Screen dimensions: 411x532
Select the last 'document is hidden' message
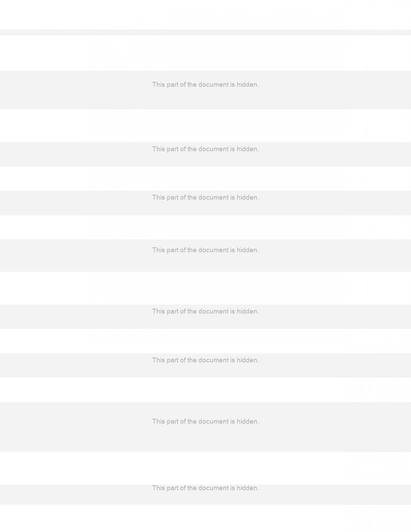point(205,488)
